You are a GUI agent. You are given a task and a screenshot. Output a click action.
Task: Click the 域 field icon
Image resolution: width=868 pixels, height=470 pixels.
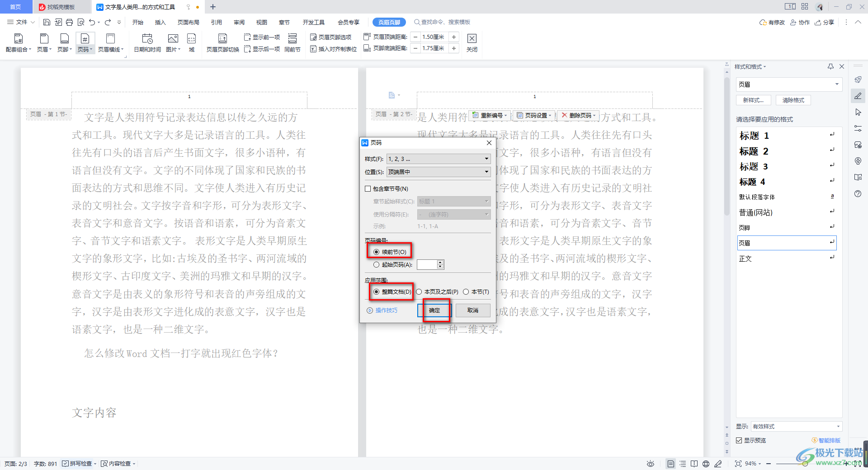(x=192, y=43)
